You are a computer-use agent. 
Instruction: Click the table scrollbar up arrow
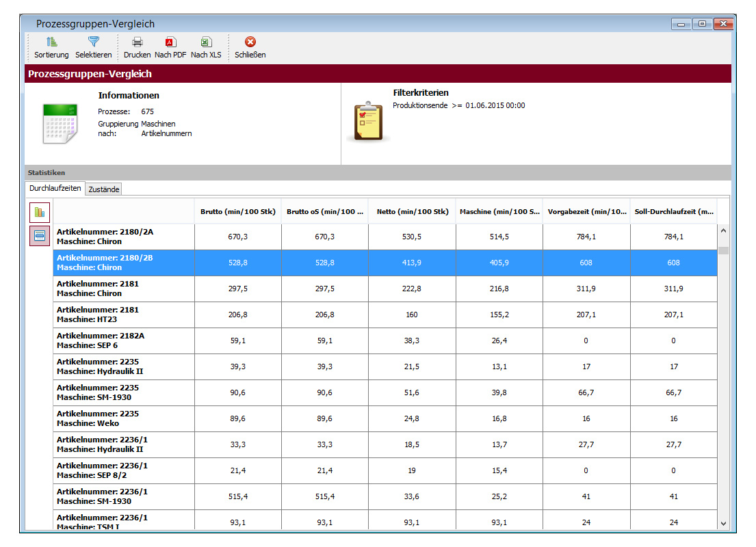click(x=723, y=231)
